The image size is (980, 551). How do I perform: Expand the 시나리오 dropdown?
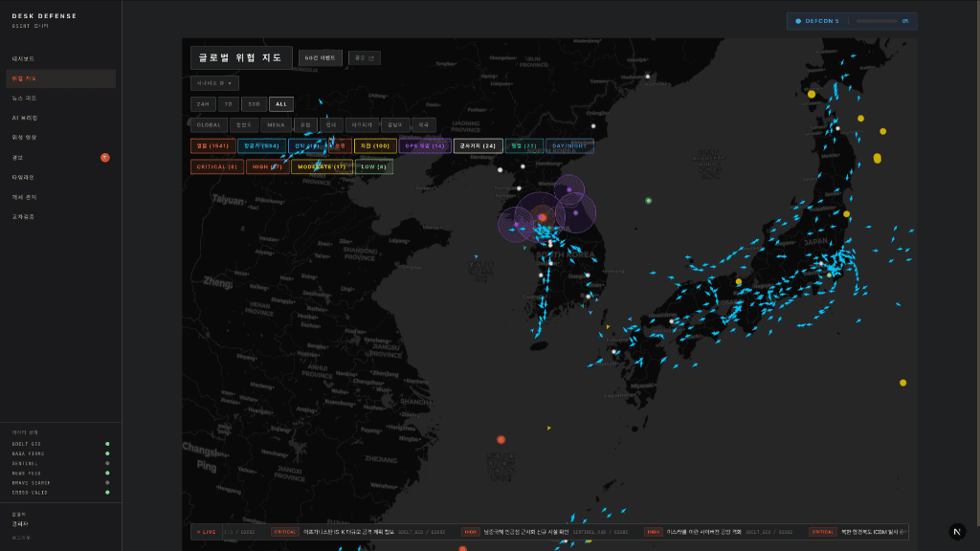coord(214,83)
